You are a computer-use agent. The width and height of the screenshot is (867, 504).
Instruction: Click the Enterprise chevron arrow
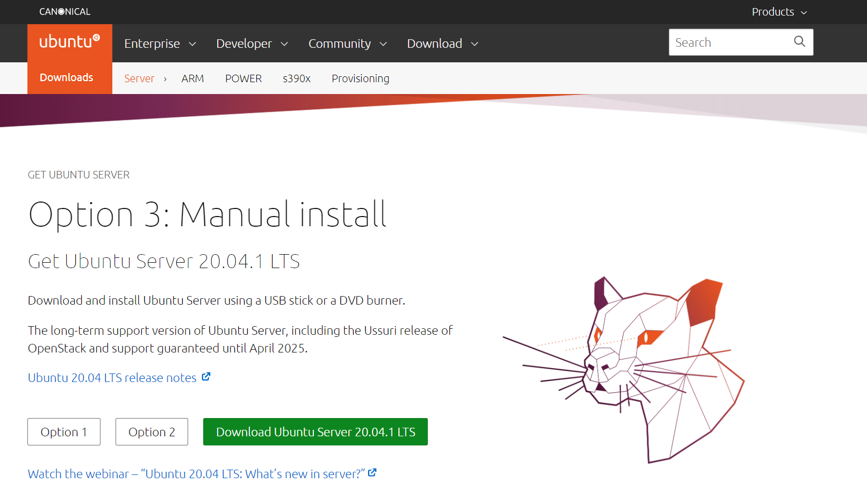click(x=192, y=44)
